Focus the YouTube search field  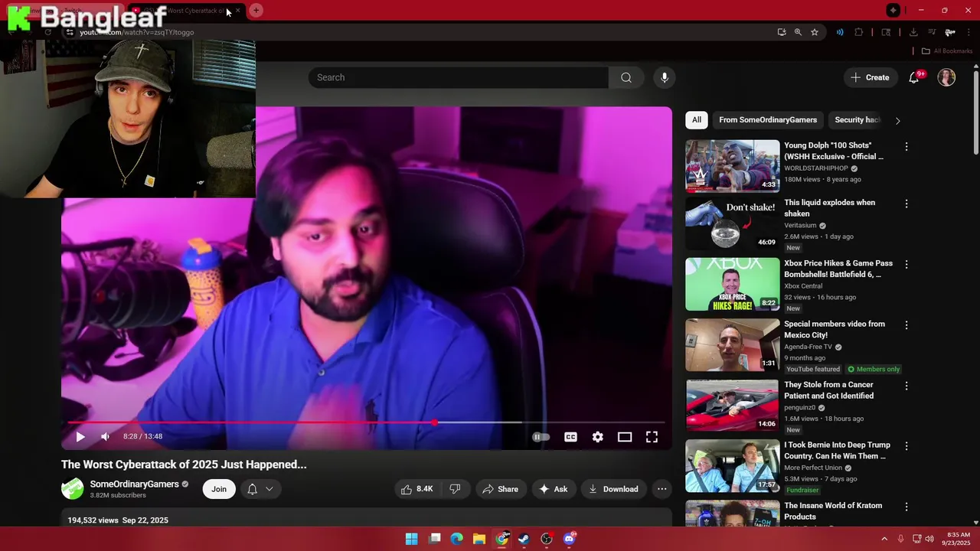[458, 77]
